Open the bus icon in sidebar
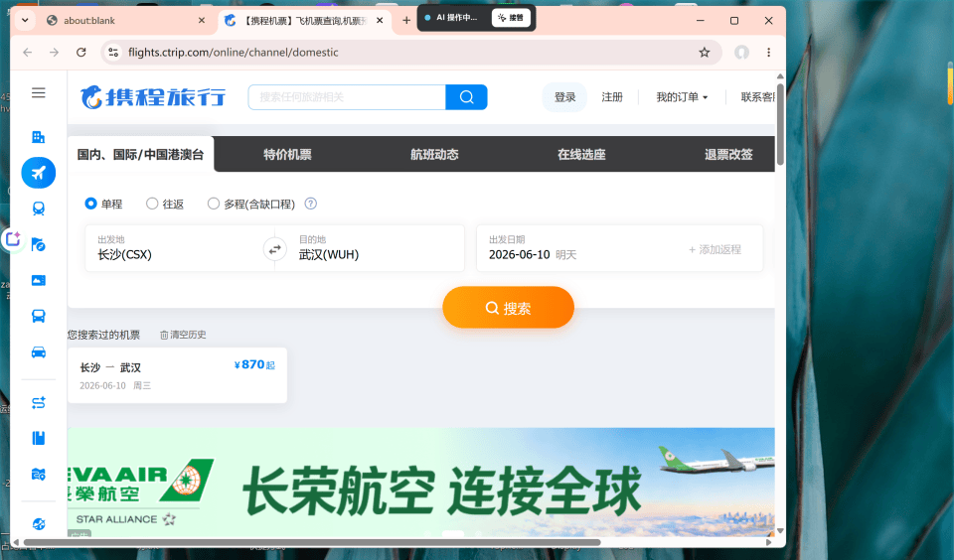954x560 pixels. (x=39, y=316)
